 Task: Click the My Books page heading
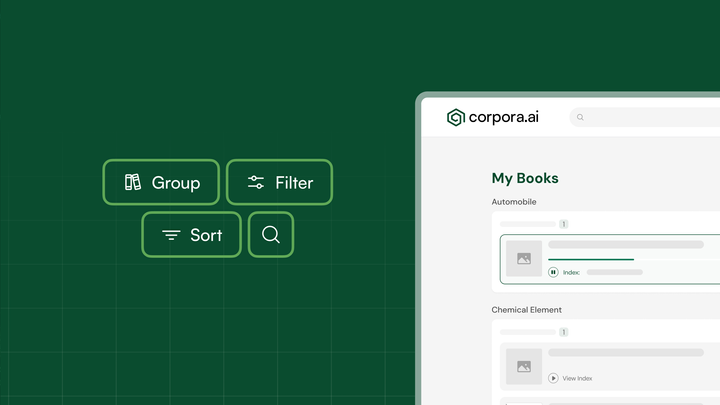pos(525,178)
